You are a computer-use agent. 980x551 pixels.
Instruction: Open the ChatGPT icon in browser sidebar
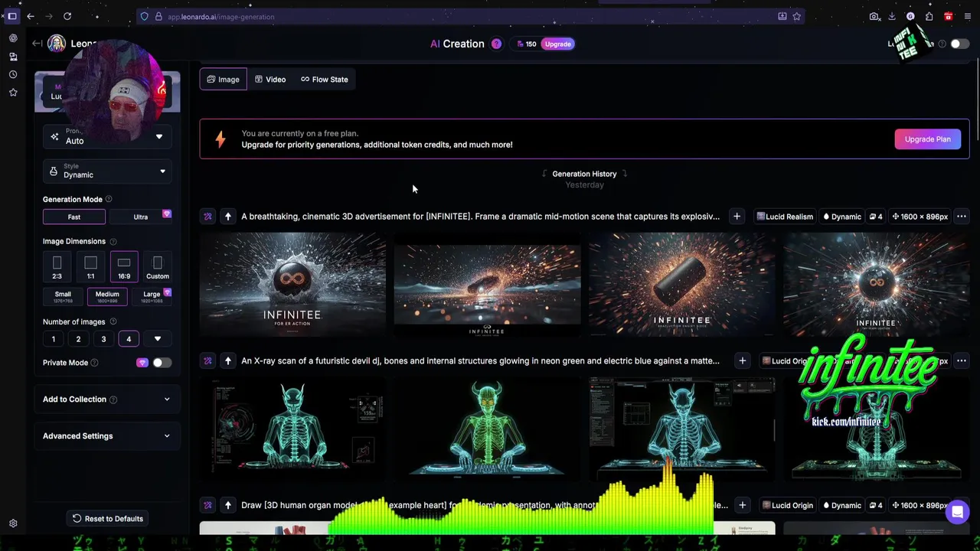pos(13,38)
